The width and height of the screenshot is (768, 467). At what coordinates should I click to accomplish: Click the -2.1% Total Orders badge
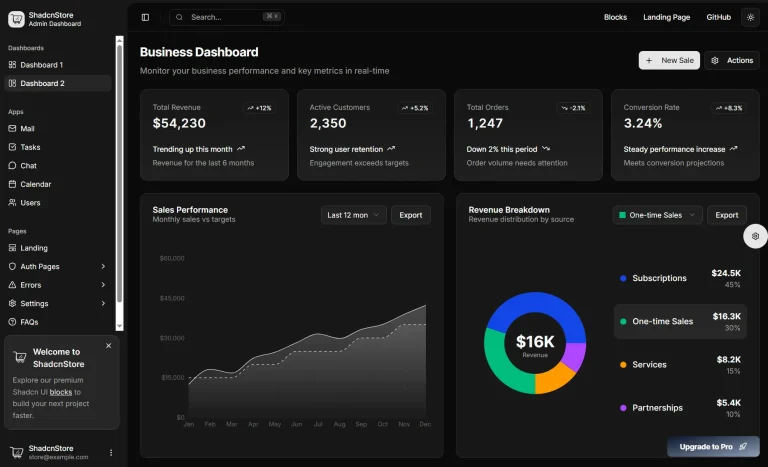pos(573,108)
